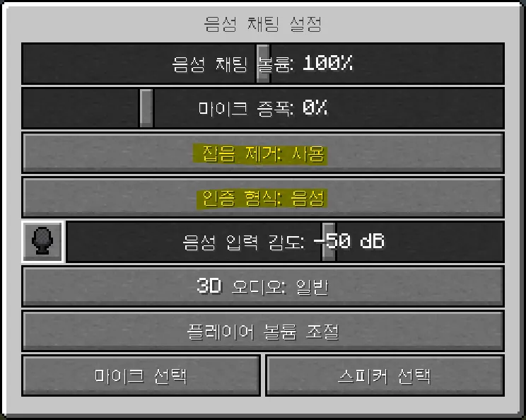Click the microphone test icon button
The width and height of the screenshot is (526, 420).
pyautogui.click(x=42, y=241)
